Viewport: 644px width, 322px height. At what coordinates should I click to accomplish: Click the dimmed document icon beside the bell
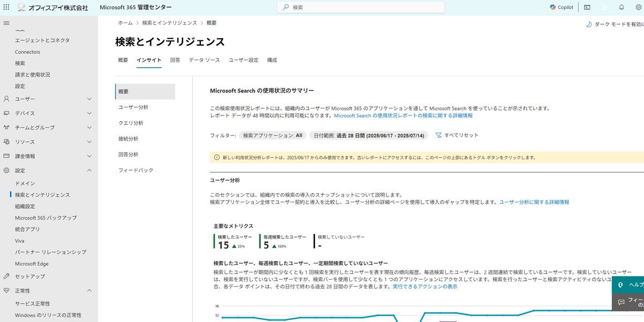[x=604, y=8]
